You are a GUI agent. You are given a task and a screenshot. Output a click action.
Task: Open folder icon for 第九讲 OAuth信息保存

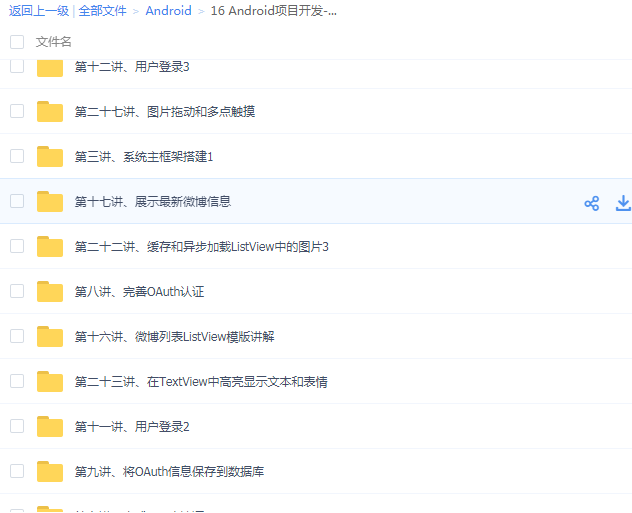tap(50, 471)
